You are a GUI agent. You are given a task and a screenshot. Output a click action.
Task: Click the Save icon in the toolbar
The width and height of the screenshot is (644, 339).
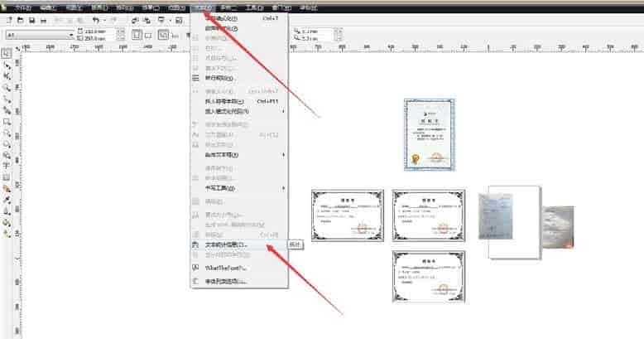31,20
